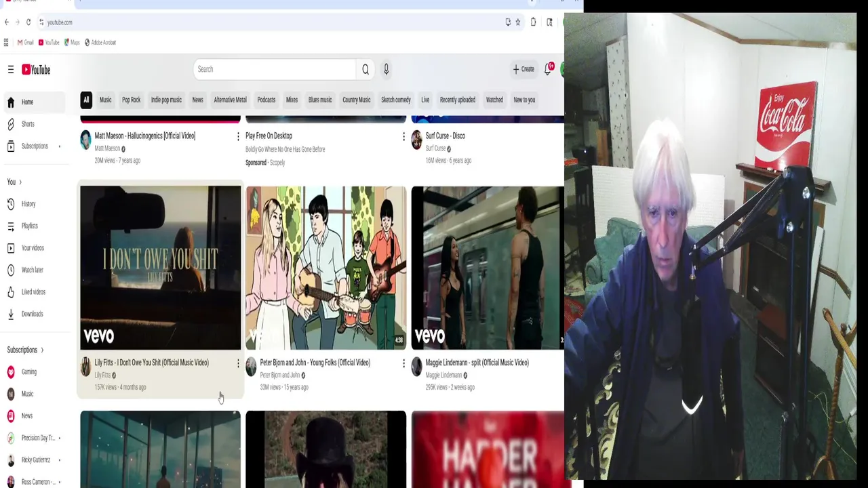868x488 pixels.
Task: Open Your videos in the sidebar
Action: [34, 248]
